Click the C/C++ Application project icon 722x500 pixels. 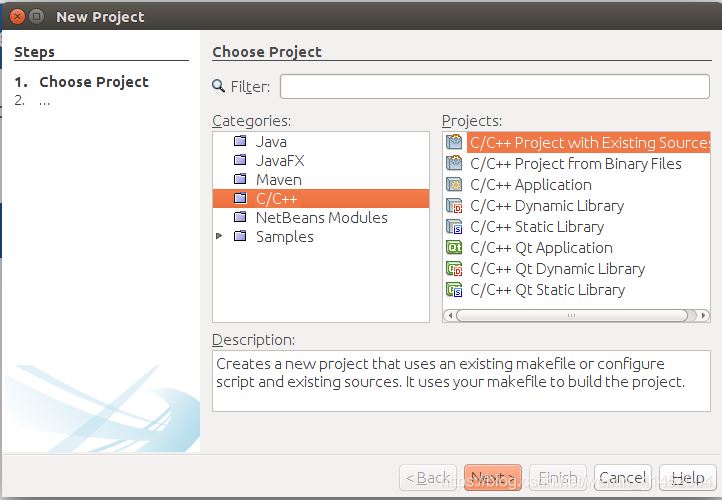click(x=454, y=185)
